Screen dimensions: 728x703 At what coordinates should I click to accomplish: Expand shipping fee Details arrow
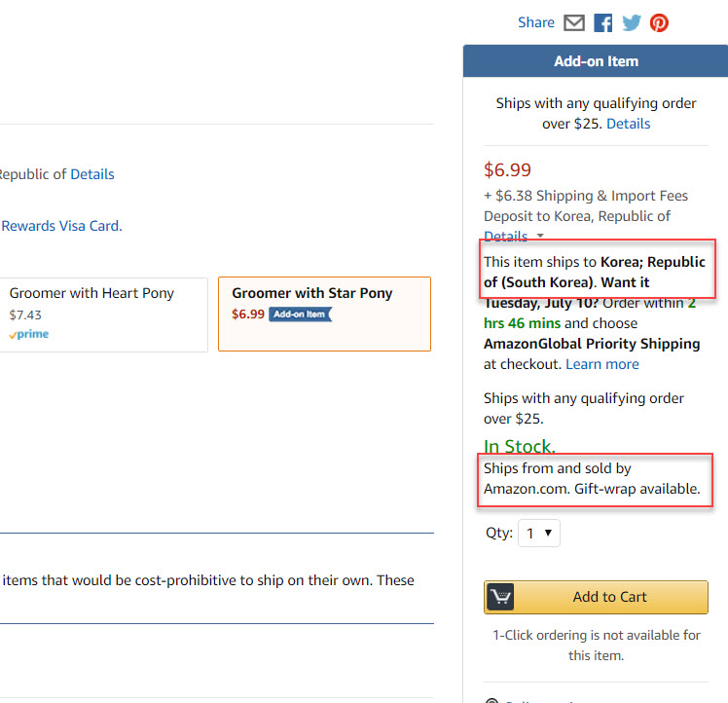click(540, 236)
